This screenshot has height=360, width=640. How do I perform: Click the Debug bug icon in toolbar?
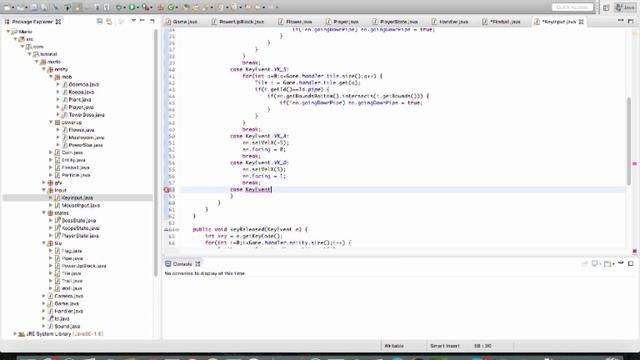(x=119, y=7)
